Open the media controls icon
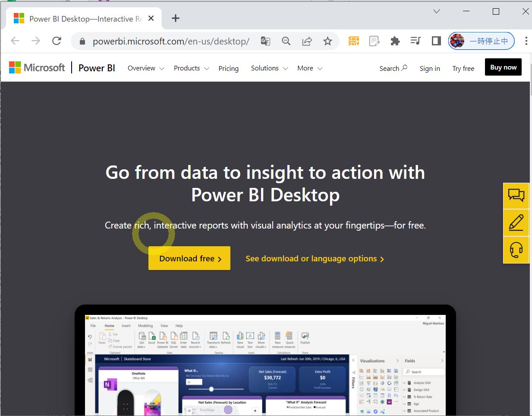 pyautogui.click(x=416, y=41)
